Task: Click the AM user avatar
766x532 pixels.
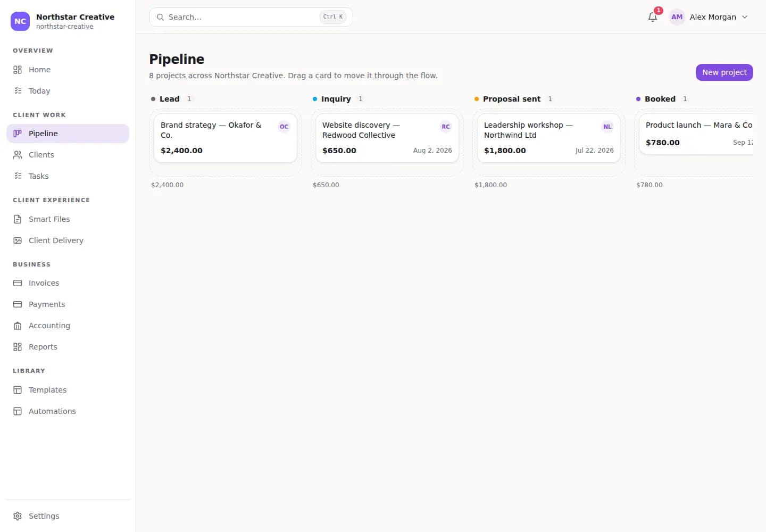Action: 677,17
